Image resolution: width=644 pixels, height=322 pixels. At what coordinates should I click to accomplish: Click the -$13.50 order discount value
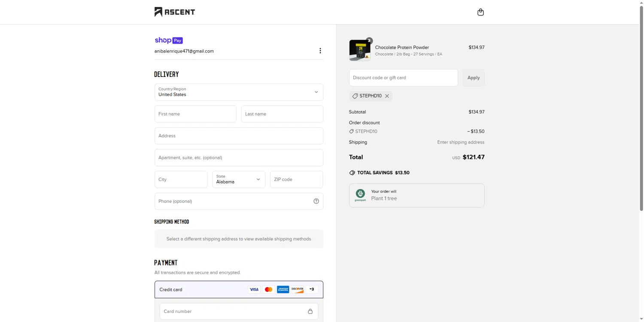[476, 132]
